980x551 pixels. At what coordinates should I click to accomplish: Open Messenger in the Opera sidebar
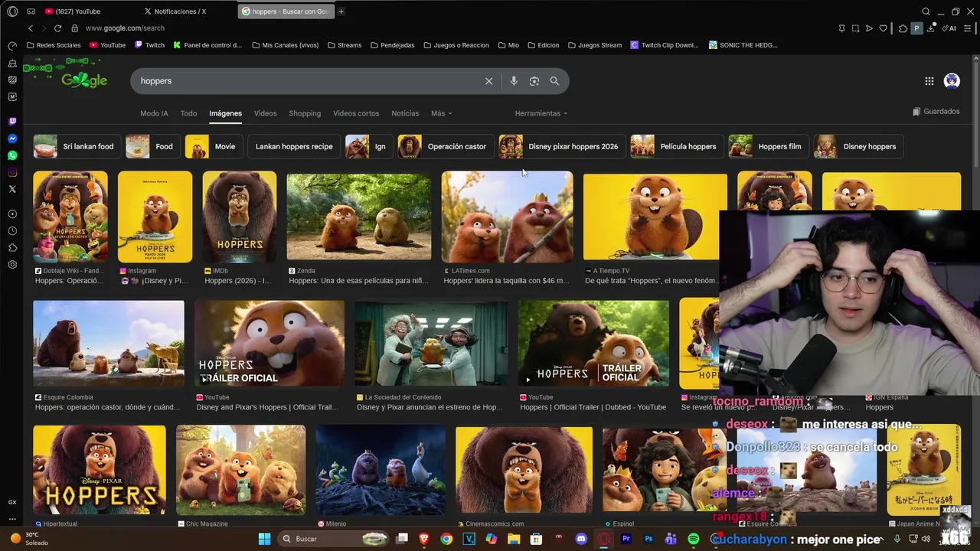point(12,139)
